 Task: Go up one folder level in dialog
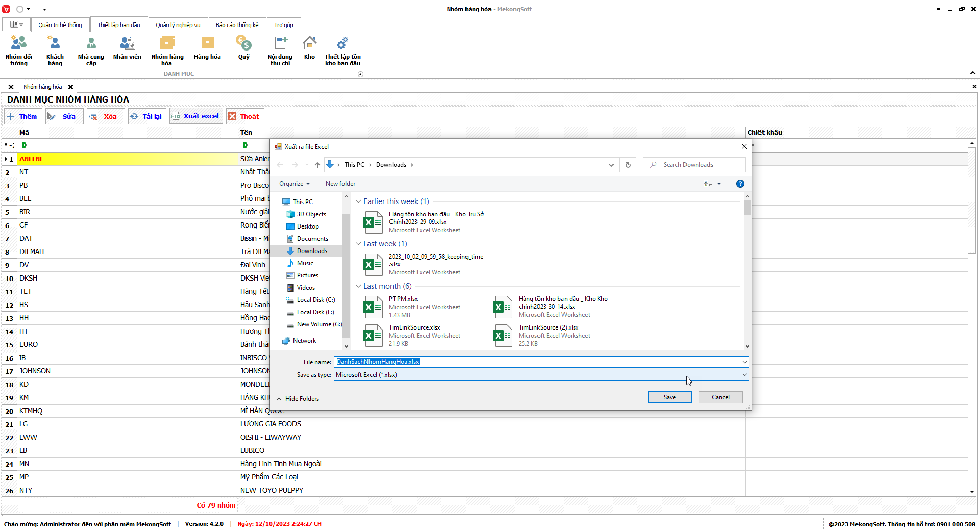pos(317,165)
